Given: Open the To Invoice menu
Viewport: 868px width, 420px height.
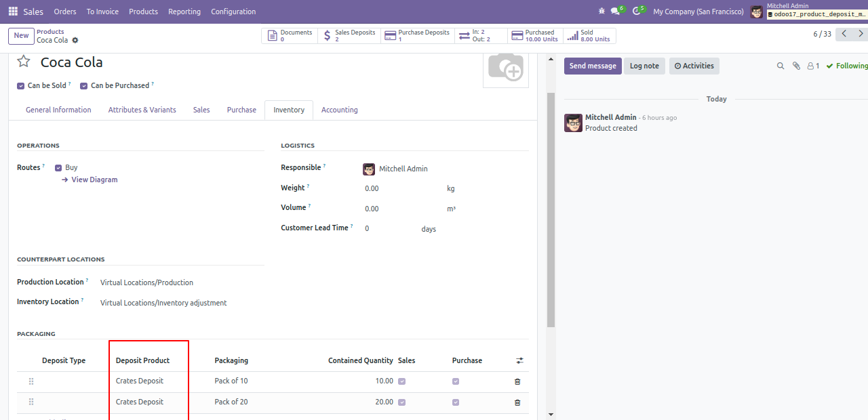Looking at the screenshot, I should point(102,12).
